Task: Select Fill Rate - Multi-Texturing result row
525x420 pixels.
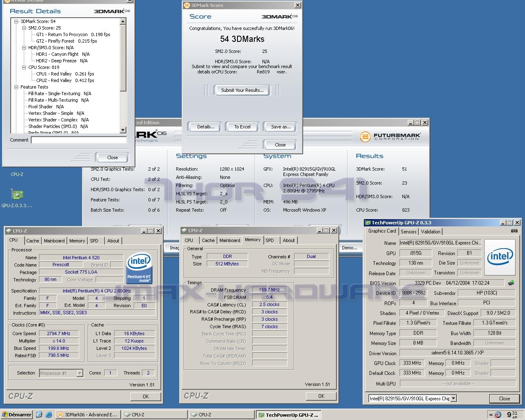Action: [58, 100]
